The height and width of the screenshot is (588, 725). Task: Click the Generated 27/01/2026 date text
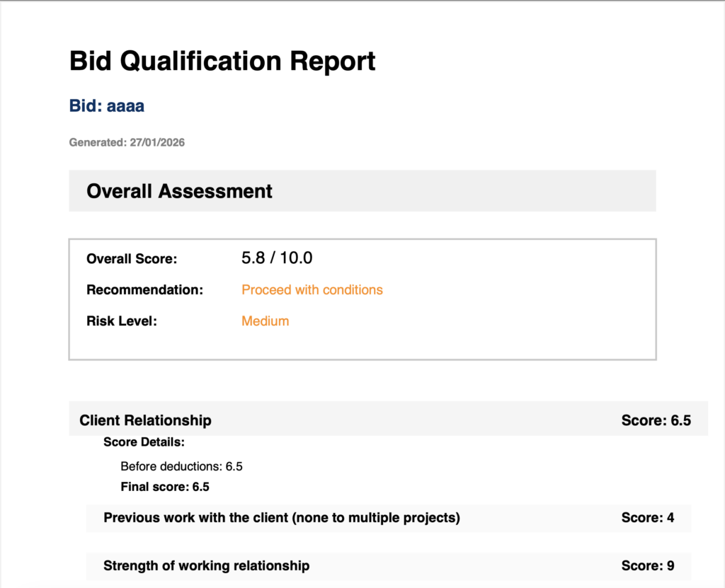pyautogui.click(x=127, y=143)
